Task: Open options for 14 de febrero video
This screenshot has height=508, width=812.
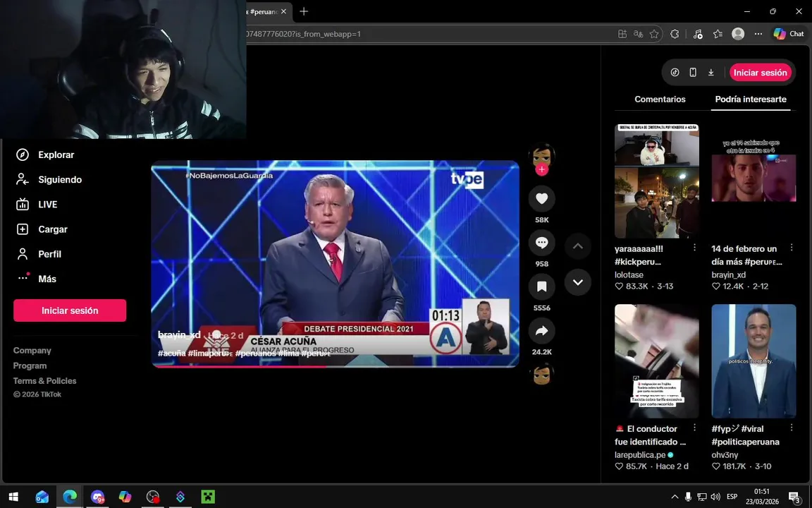Action: [x=792, y=248]
